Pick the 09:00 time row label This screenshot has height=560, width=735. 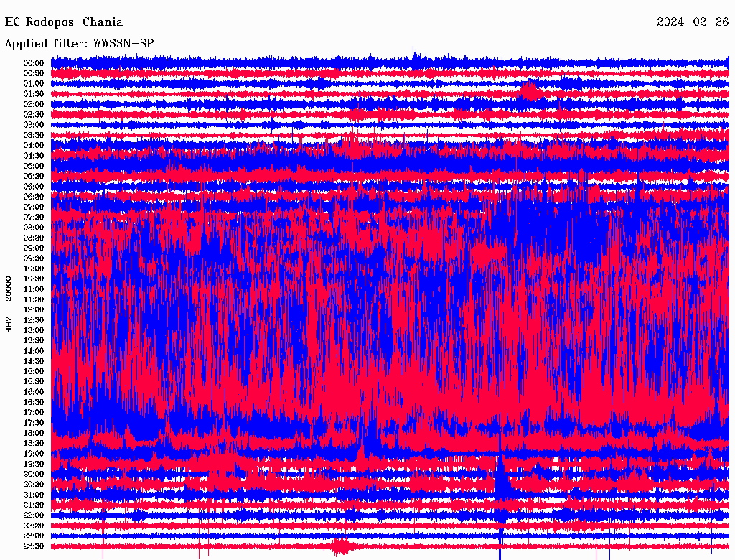(34, 248)
